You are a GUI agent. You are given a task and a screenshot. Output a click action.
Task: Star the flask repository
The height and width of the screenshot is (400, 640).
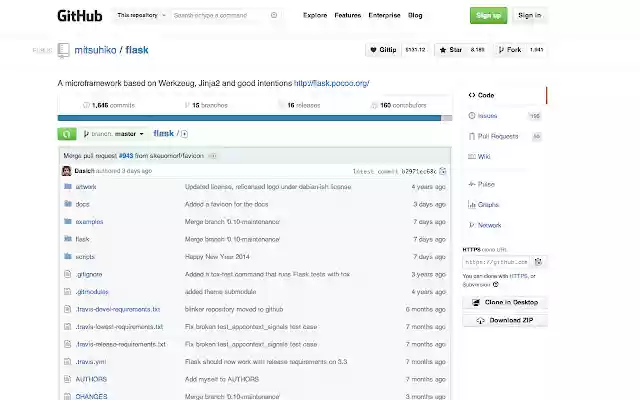coord(451,50)
